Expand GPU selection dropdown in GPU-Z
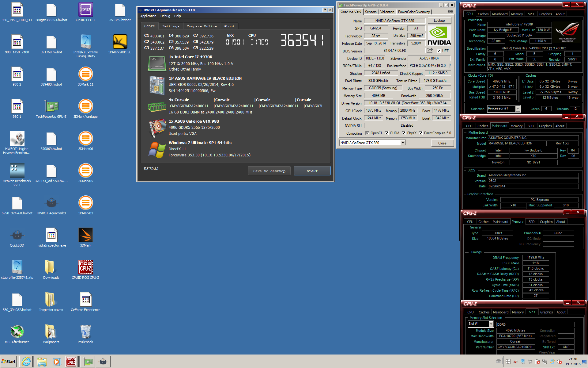The height and width of the screenshot is (368, 588). (x=403, y=143)
